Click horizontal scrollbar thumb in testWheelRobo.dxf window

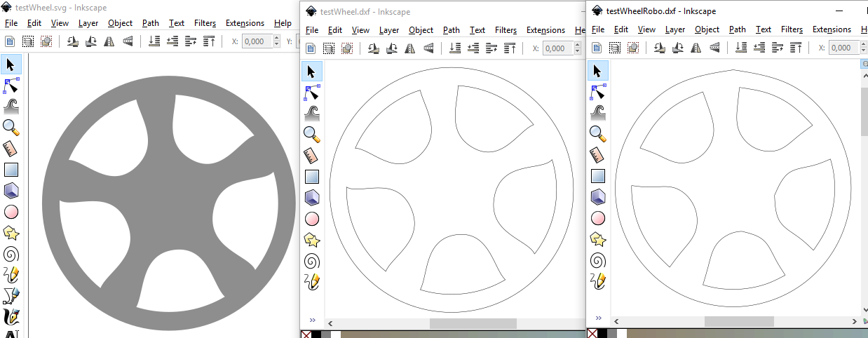click(x=739, y=321)
